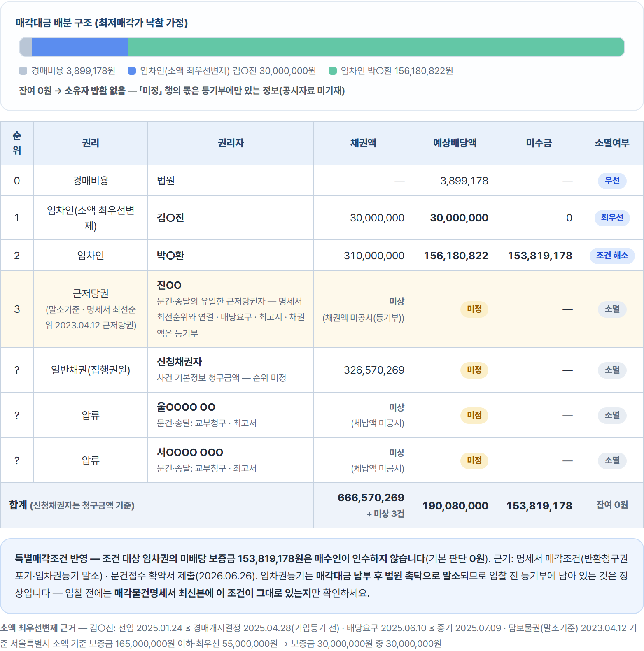Click the 미수금 column header
Image resolution: width=644 pixels, height=651 pixels.
539,143
